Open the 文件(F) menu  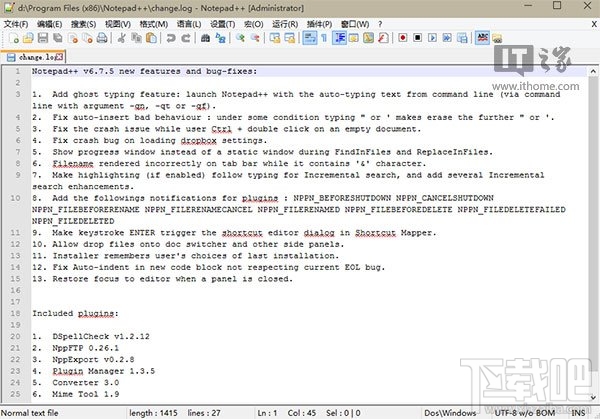point(16,24)
